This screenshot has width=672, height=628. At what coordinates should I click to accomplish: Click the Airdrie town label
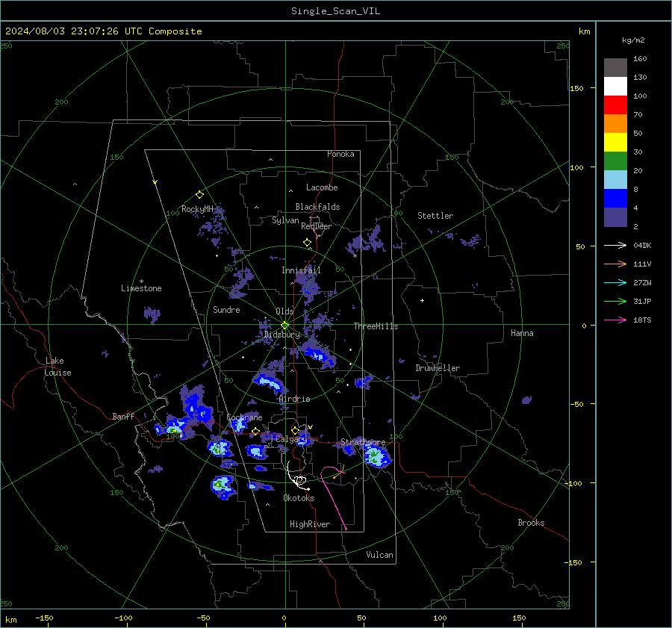click(x=294, y=399)
